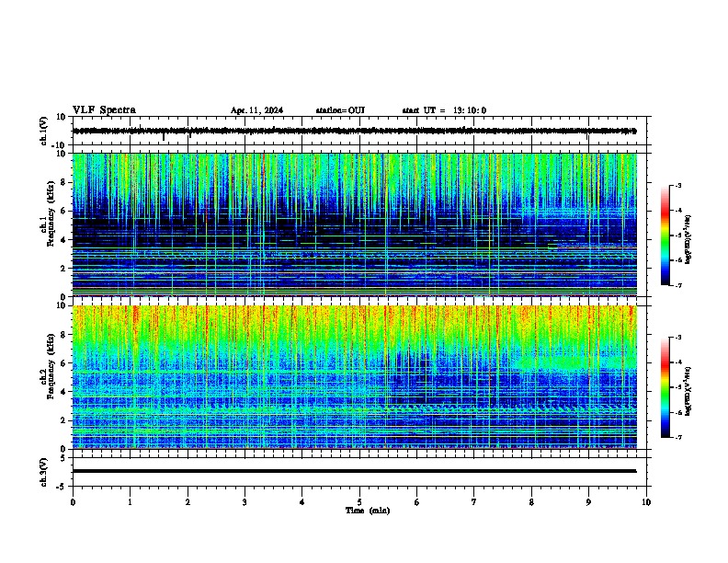Click the ch.2 spectrogram panel
This screenshot has height=563, width=728.
(355, 377)
